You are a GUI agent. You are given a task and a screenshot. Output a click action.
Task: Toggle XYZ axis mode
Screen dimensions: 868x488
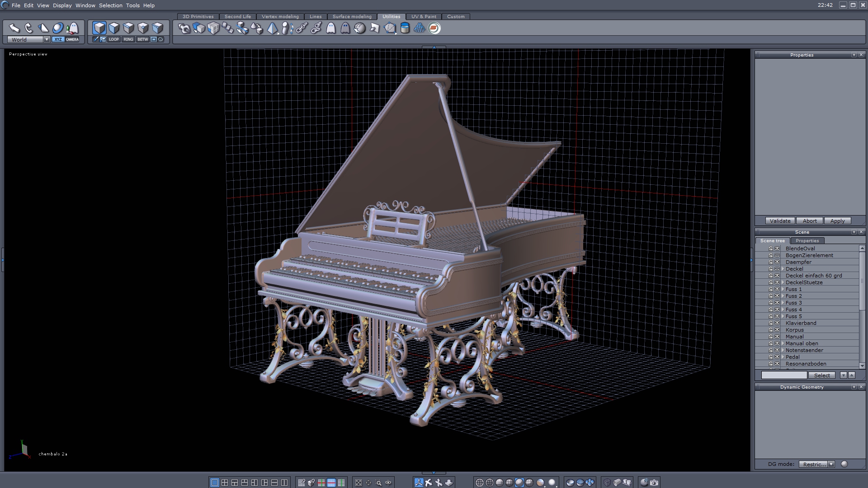point(58,39)
